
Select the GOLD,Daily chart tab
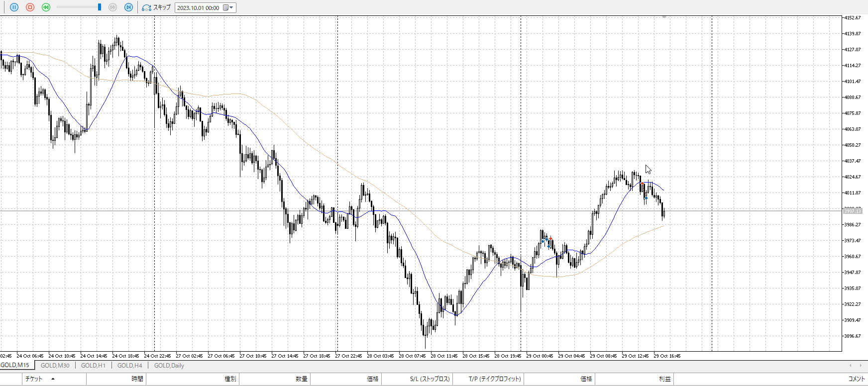[169, 366]
